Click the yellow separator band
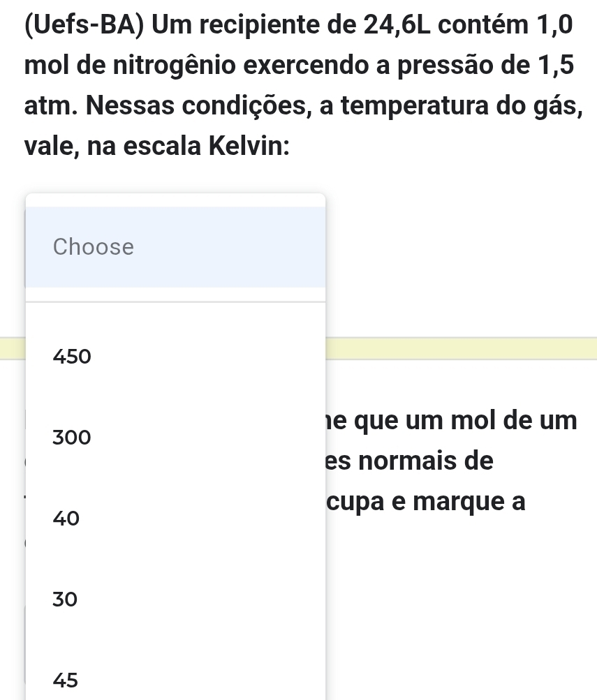The image size is (597, 700). [461, 348]
